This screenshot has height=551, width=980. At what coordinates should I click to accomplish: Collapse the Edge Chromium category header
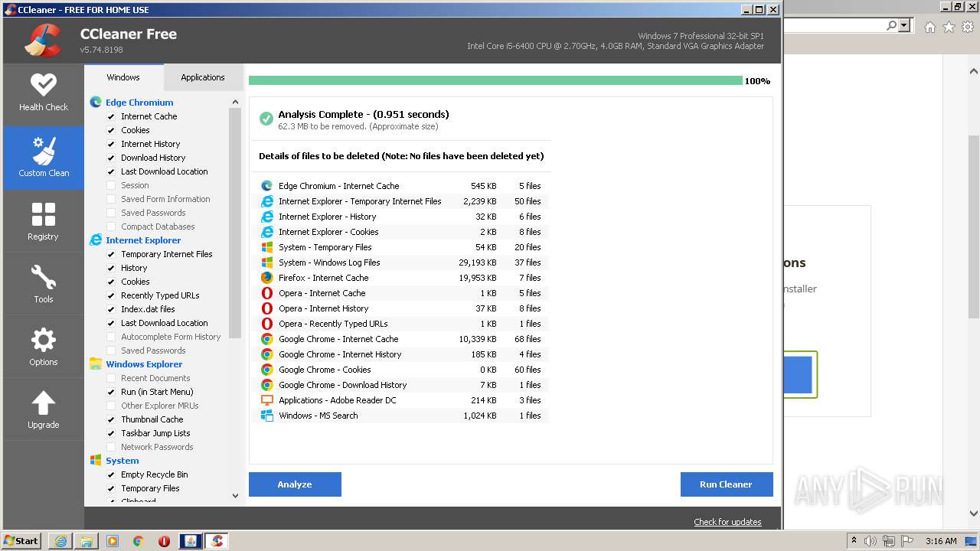point(139,103)
